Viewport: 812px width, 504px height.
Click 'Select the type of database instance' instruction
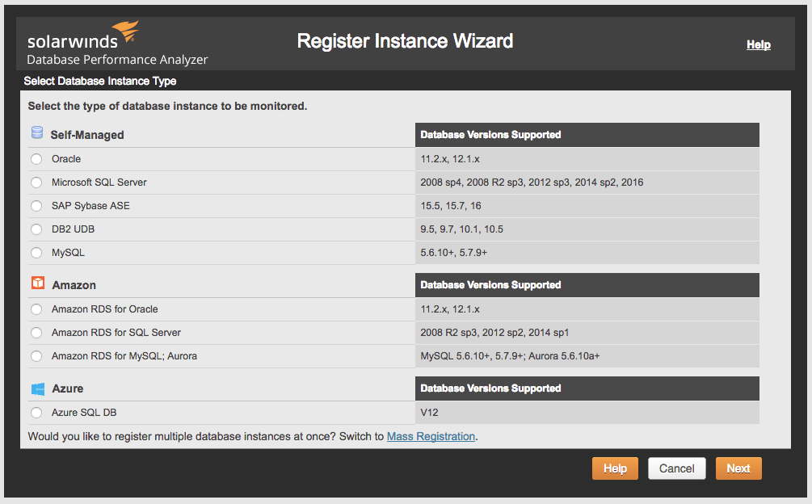pos(167,106)
